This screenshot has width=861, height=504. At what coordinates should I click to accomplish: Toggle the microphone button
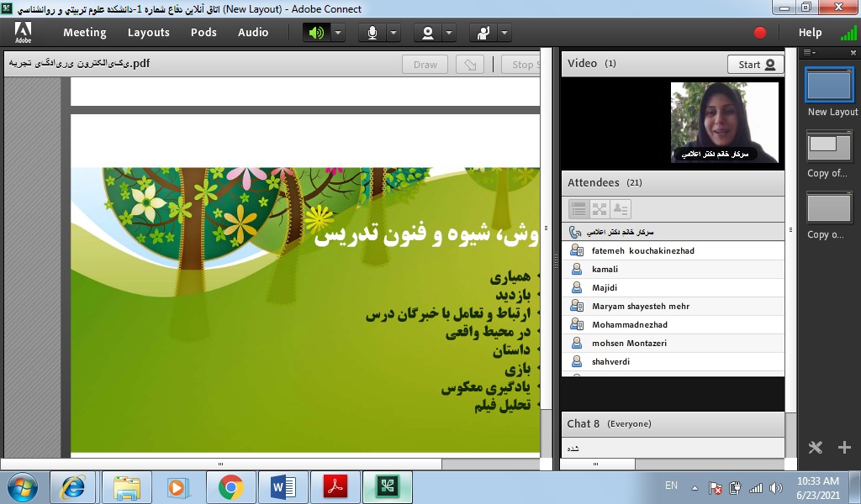coord(372,33)
